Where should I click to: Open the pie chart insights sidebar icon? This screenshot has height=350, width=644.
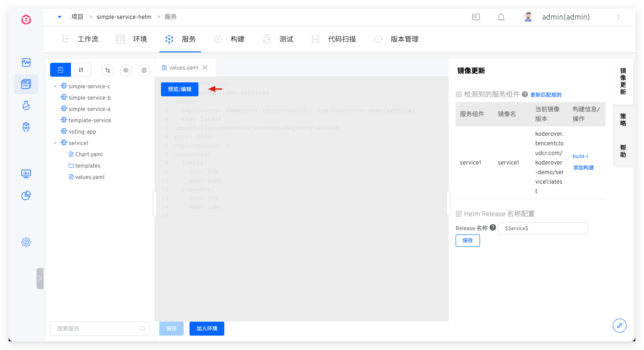click(26, 195)
